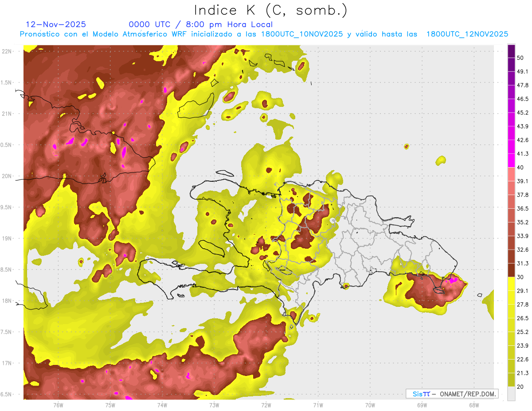The height and width of the screenshot is (411, 532).
Task: Click the legend value "45.2"
Action: (x=523, y=113)
